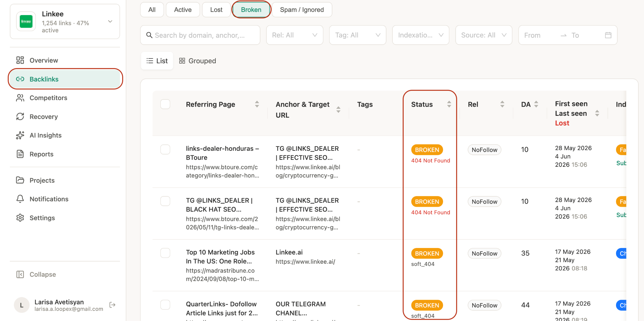The height and width of the screenshot is (321, 644).
Task: Select the links-dealer-honduras row checkbox
Action: click(165, 149)
